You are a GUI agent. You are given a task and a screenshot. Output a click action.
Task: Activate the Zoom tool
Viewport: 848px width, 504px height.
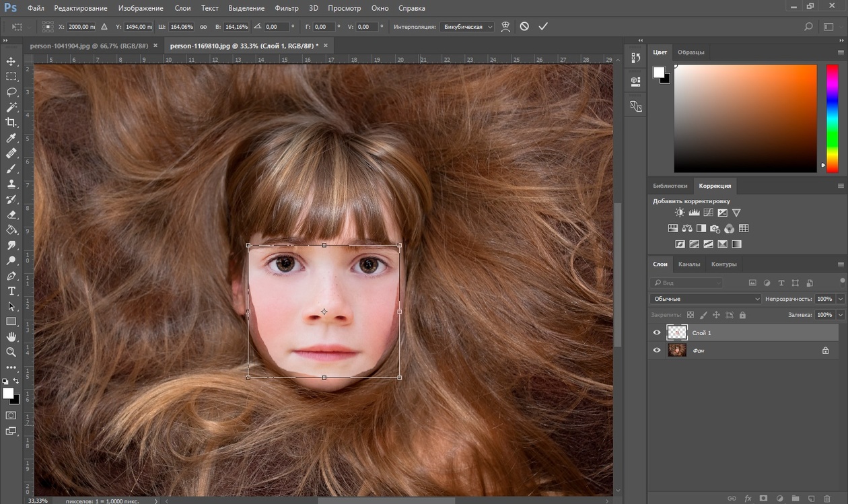(x=11, y=352)
